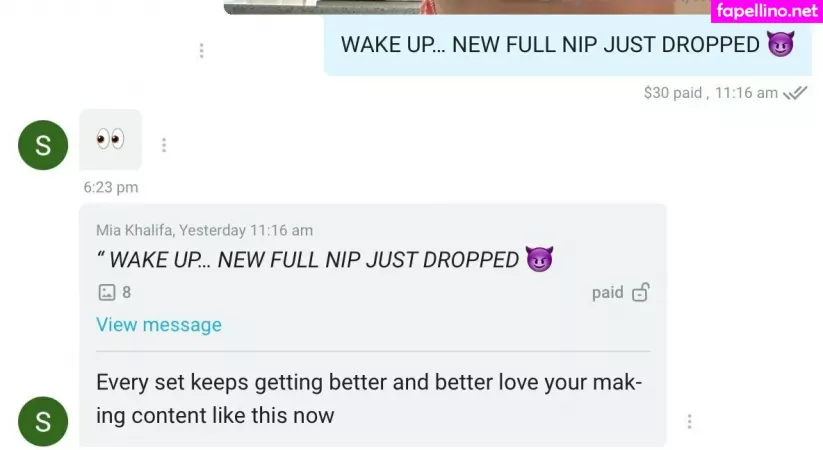The image size is (823, 450).
Task: Click the unlocked padlock icon next to paid
Action: pos(640,292)
